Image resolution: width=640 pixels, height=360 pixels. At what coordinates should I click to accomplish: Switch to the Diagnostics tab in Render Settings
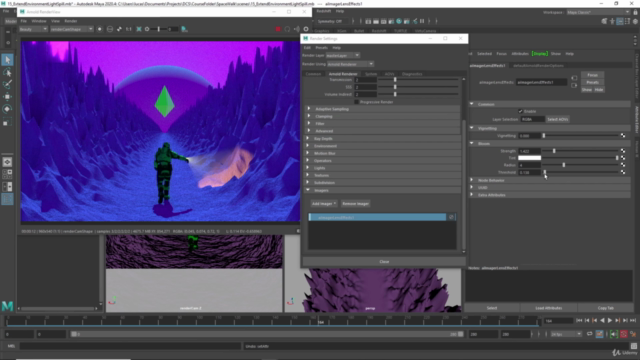click(x=412, y=74)
